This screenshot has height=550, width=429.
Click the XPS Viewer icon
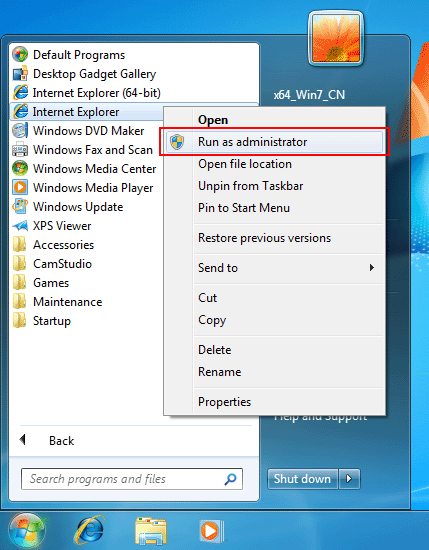pyautogui.click(x=20, y=226)
